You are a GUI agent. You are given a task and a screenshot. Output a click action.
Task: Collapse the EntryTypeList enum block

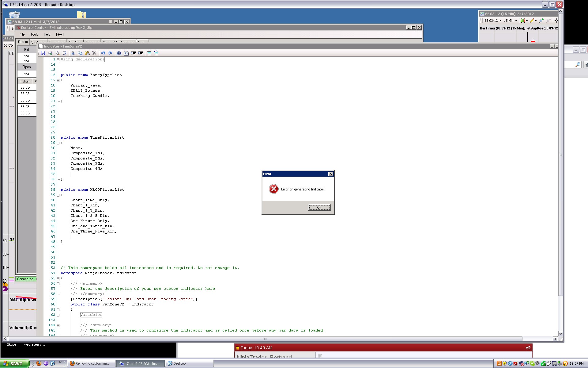pos(58,80)
